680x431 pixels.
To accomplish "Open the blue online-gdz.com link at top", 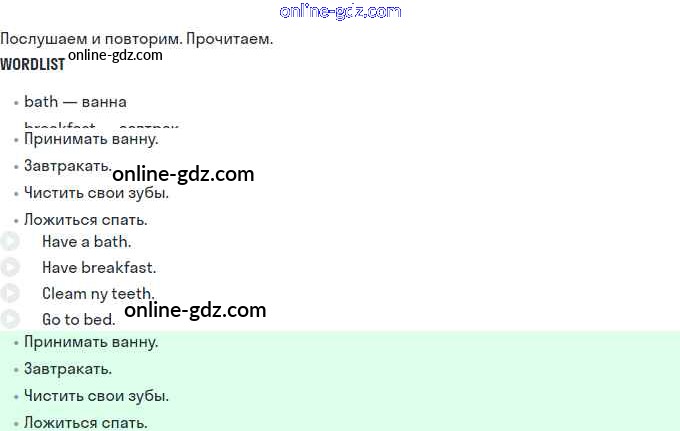I will point(340,11).
